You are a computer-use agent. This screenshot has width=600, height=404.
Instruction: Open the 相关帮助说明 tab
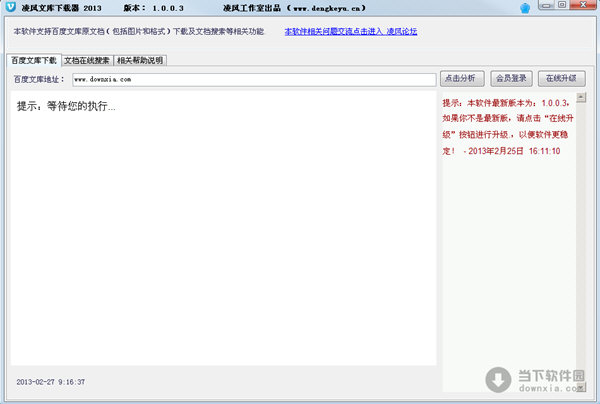140,60
